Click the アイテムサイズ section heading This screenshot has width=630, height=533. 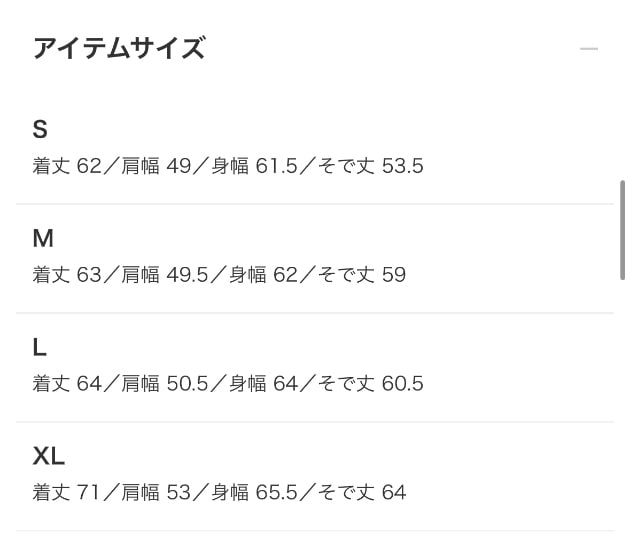point(119,48)
